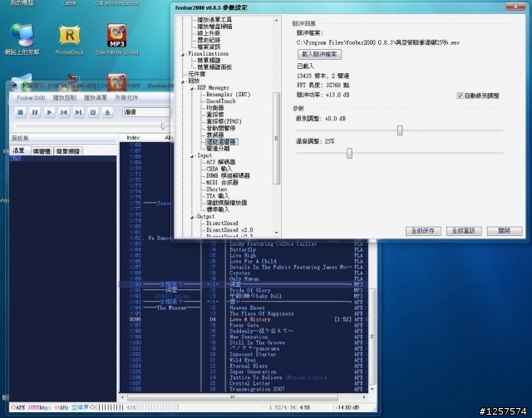Pause the current track
The height and width of the screenshot is (418, 532).
(x=35, y=112)
